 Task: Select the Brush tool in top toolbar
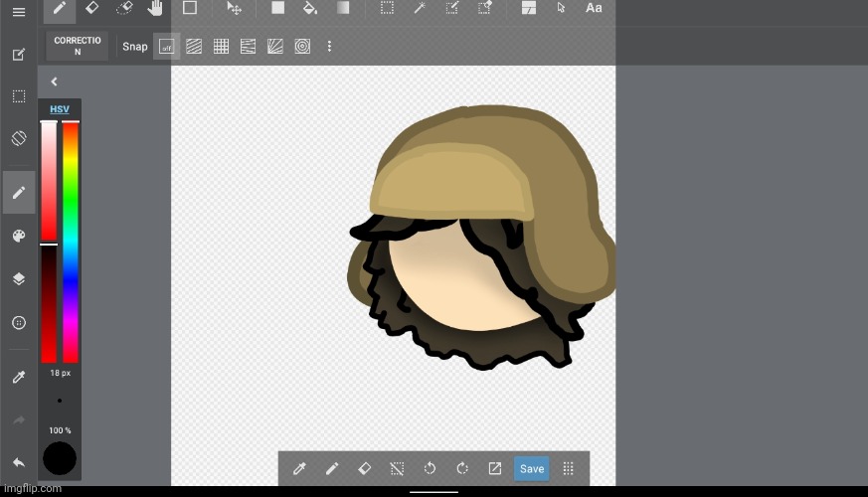coord(60,8)
